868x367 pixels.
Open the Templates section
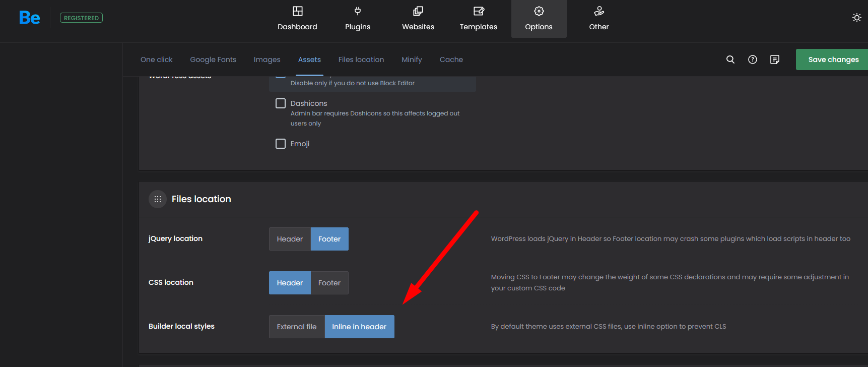click(x=479, y=19)
